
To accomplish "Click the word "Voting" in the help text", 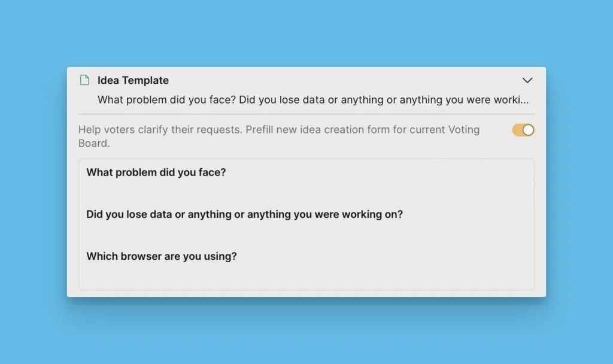I will (463, 130).
